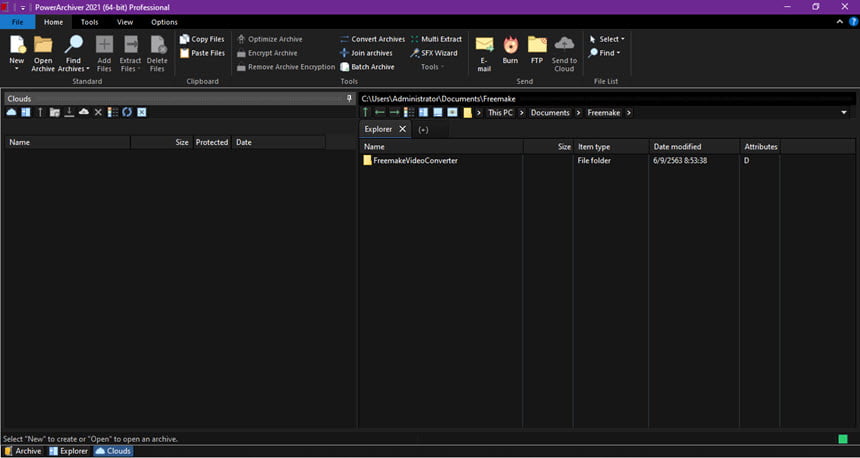This screenshot has width=860, height=458.
Task: Click Copy Files in Clipboard group
Action: click(202, 39)
